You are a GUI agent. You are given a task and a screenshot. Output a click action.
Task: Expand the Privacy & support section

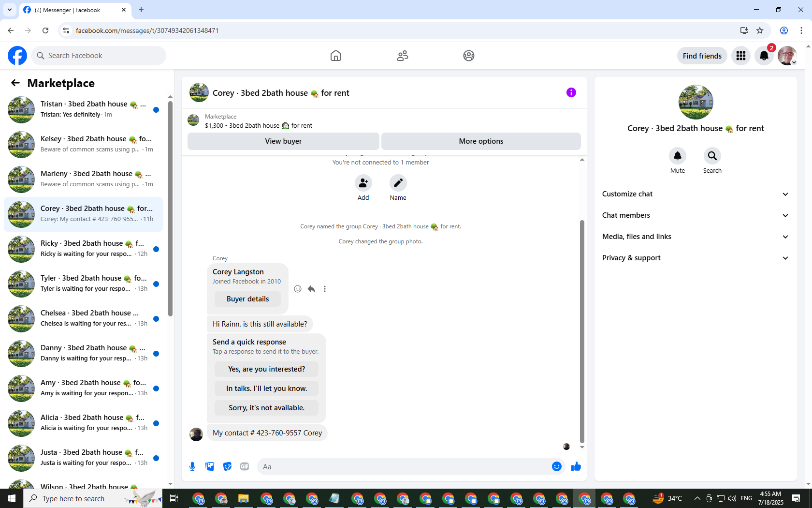(x=696, y=258)
